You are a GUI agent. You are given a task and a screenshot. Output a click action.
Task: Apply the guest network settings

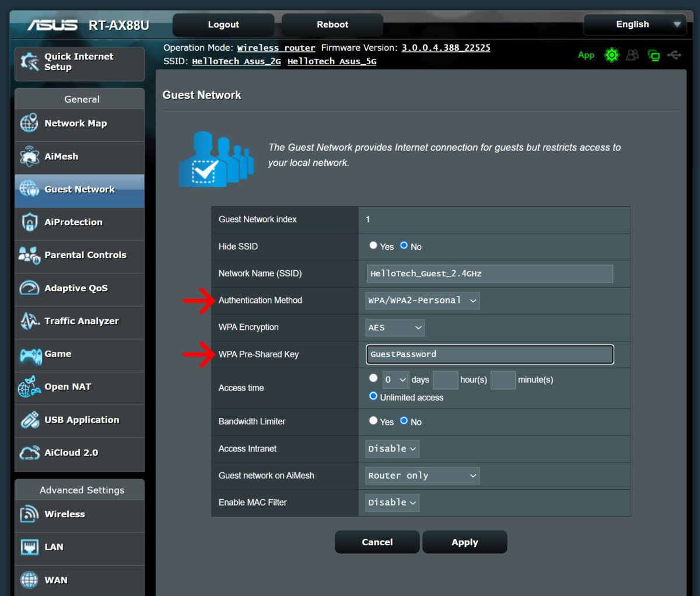464,542
